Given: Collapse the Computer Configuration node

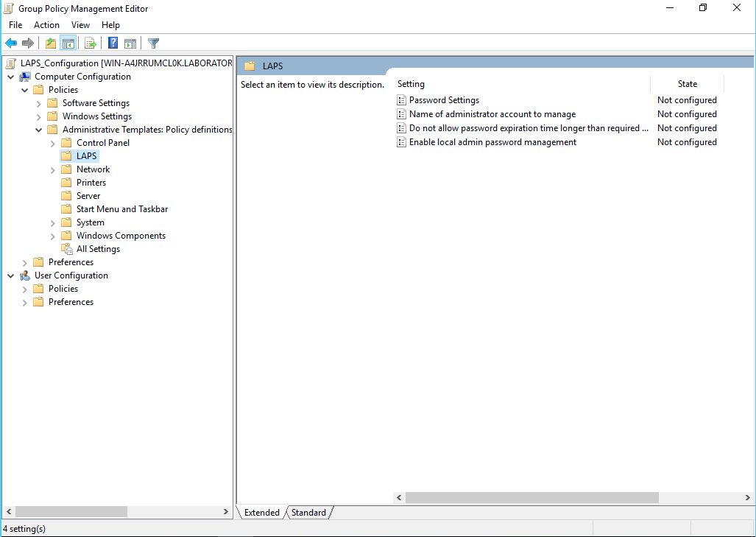Looking at the screenshot, I should click(x=10, y=77).
